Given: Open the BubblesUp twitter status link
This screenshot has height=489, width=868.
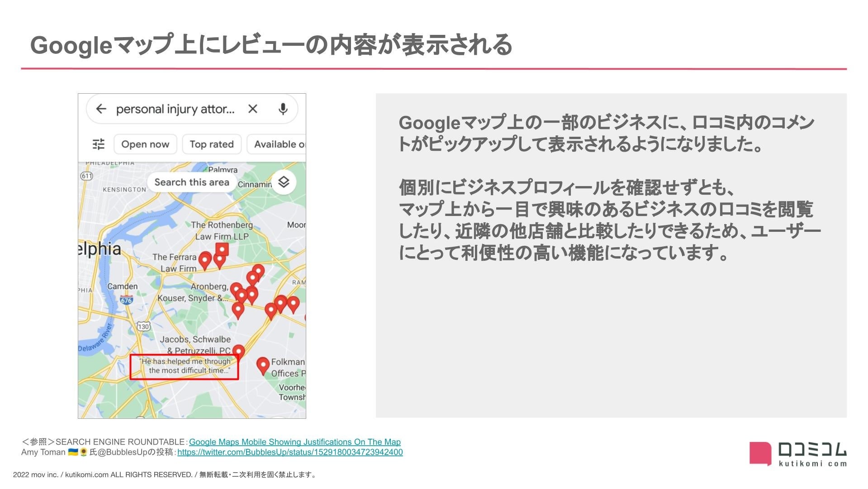Looking at the screenshot, I should [x=290, y=452].
